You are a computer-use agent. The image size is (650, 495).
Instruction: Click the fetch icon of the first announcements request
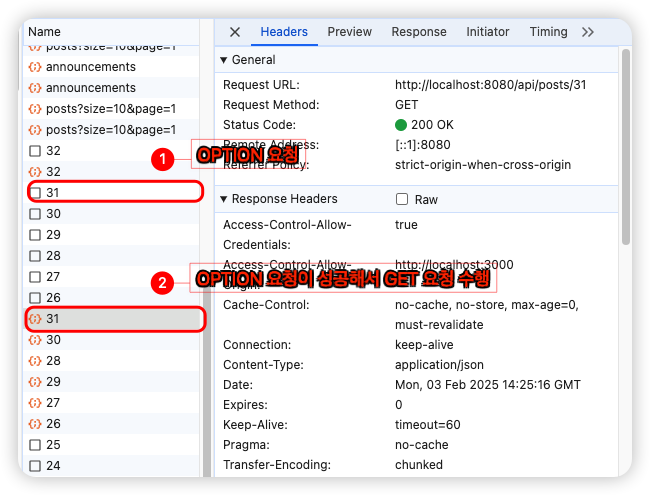click(x=35, y=67)
